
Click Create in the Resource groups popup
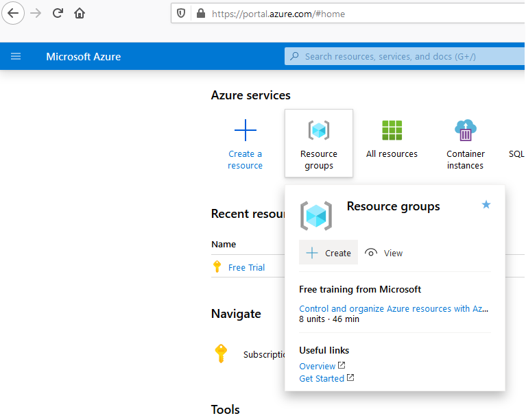point(328,252)
